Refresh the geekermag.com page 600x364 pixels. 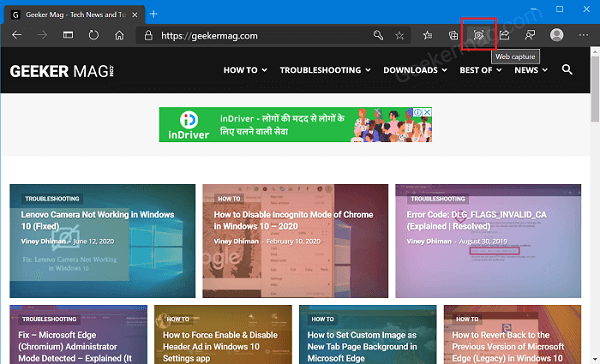pos(94,35)
